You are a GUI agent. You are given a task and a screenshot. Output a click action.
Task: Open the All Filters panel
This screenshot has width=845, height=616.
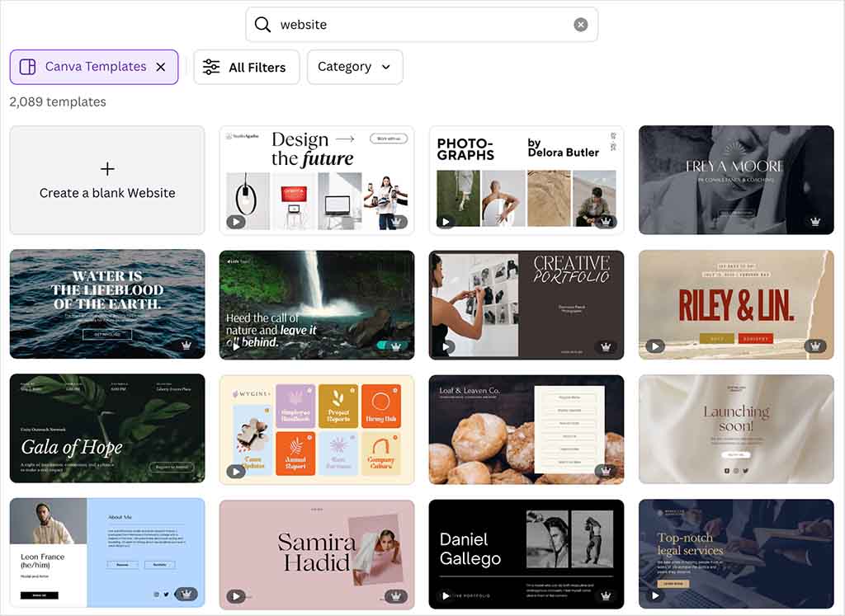246,67
